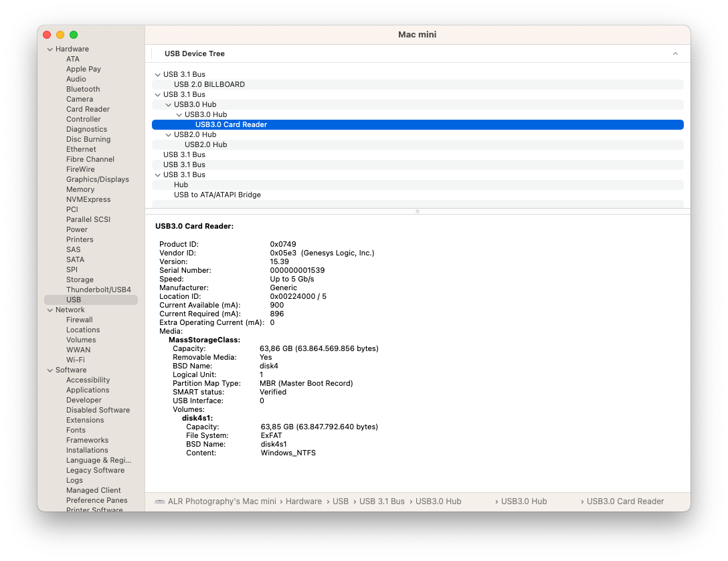Select Thunderbolt/USB4 in the sidebar
The image size is (728, 561).
click(98, 290)
